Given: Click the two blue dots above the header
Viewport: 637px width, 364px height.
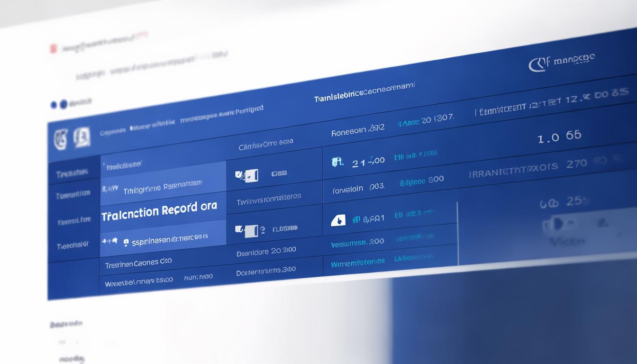Looking at the screenshot, I should (59, 104).
